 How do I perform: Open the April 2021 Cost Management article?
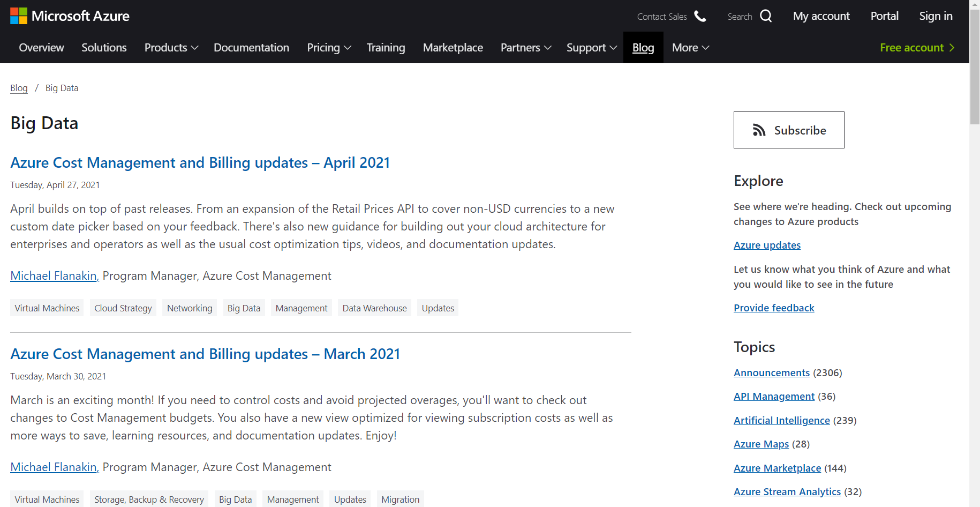tap(200, 162)
